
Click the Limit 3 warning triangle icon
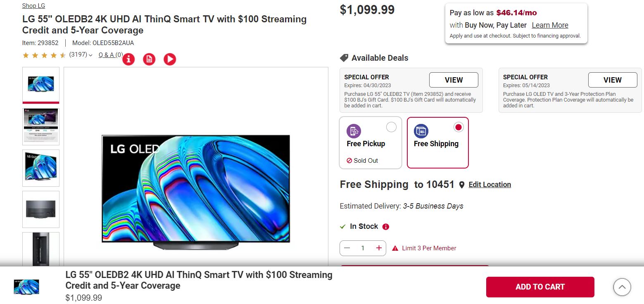395,248
